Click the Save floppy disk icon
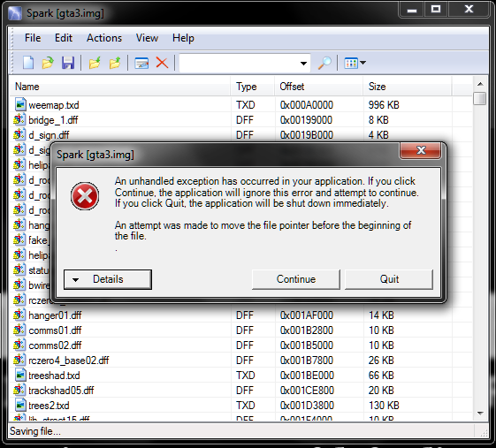The height and width of the screenshot is (448, 496). click(68, 63)
